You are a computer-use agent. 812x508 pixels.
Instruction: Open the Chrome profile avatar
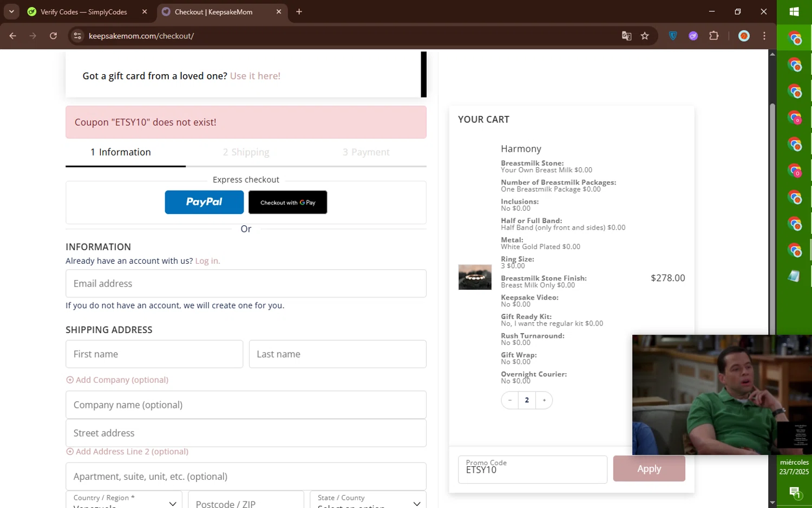tap(744, 36)
